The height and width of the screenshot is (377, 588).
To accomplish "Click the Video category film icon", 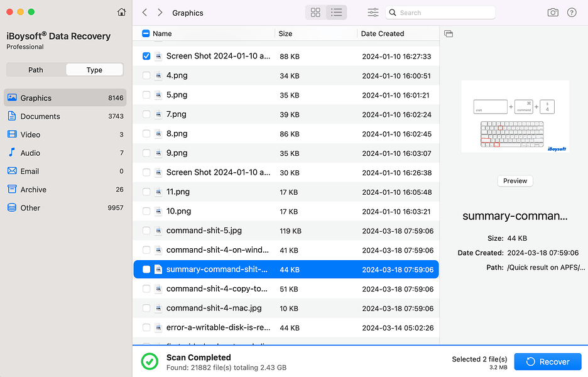I will point(12,134).
